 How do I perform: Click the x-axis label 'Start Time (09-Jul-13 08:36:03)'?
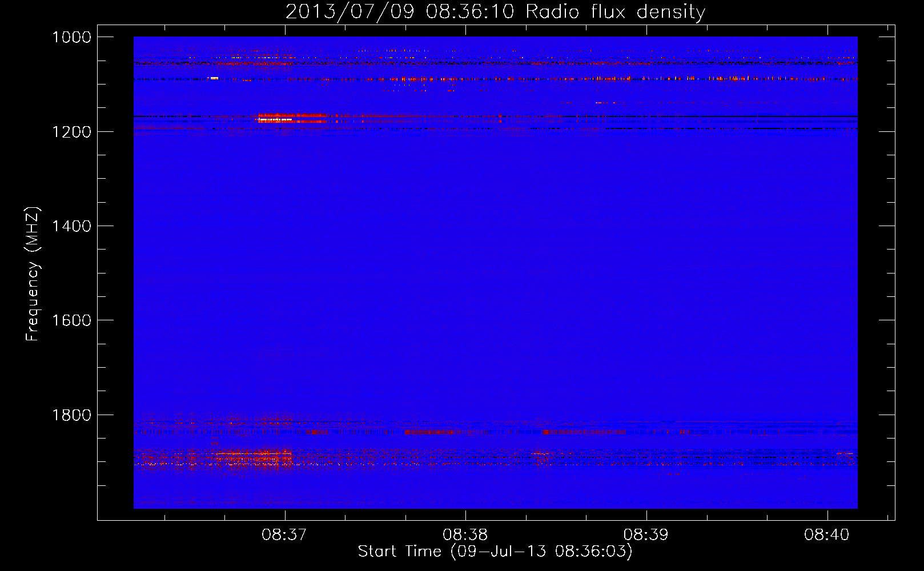point(495,552)
